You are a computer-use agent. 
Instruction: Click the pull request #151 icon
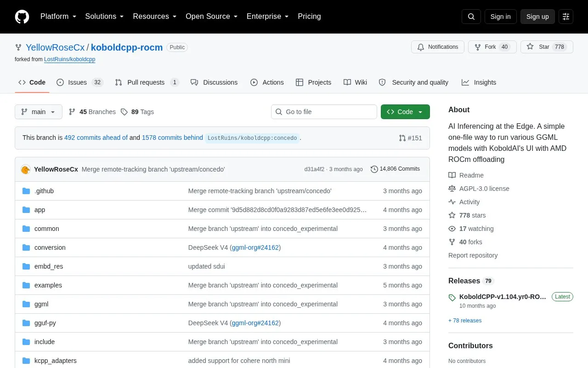(x=402, y=138)
